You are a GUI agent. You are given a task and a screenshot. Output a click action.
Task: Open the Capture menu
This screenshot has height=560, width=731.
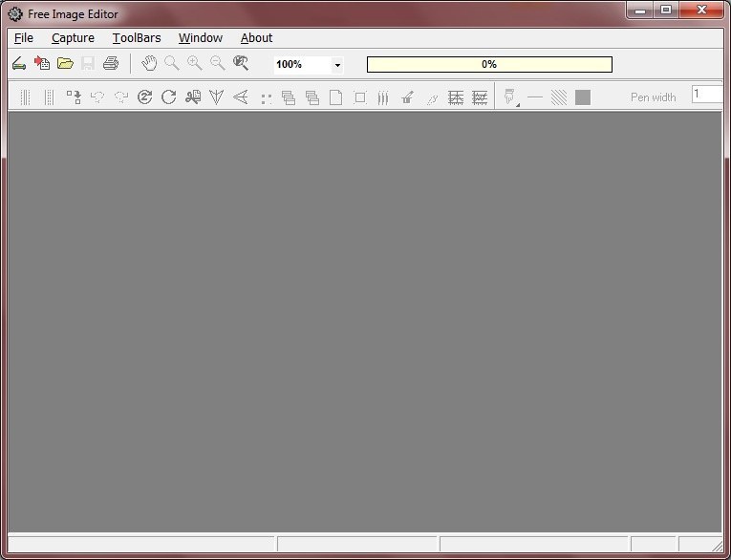pyautogui.click(x=74, y=38)
